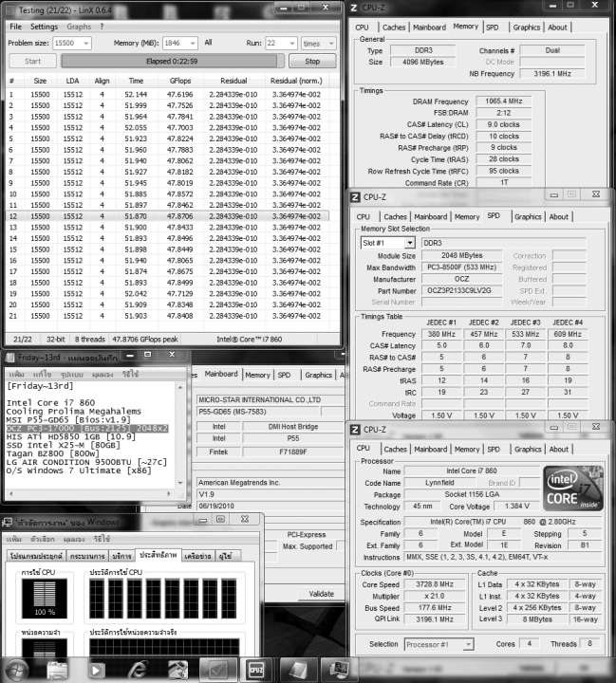This screenshot has height=683, width=616.
Task: Select LinX result row 12
Action: [167, 216]
